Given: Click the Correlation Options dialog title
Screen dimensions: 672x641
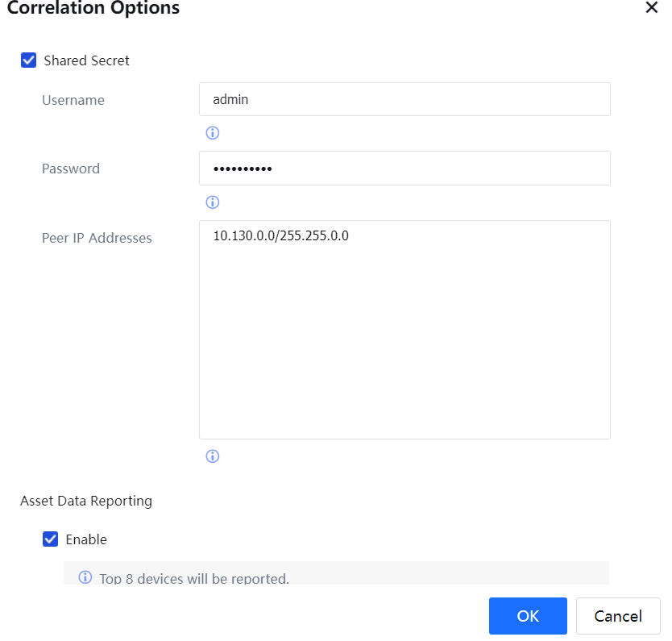Looking at the screenshot, I should (x=93, y=9).
